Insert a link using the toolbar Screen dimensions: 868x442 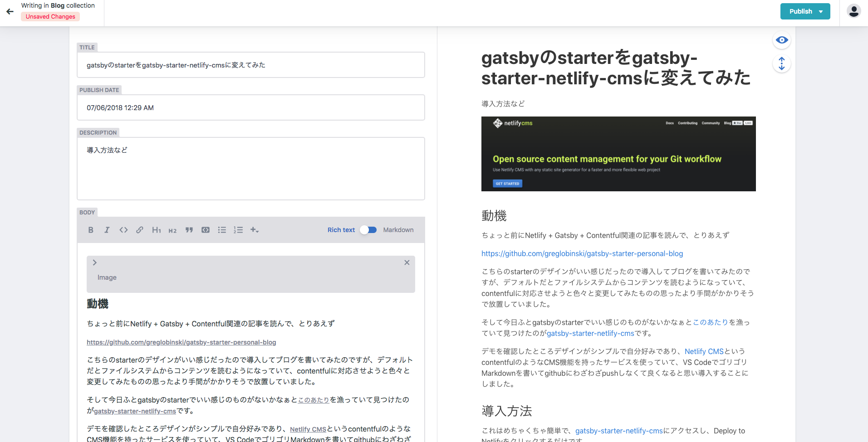tap(140, 230)
